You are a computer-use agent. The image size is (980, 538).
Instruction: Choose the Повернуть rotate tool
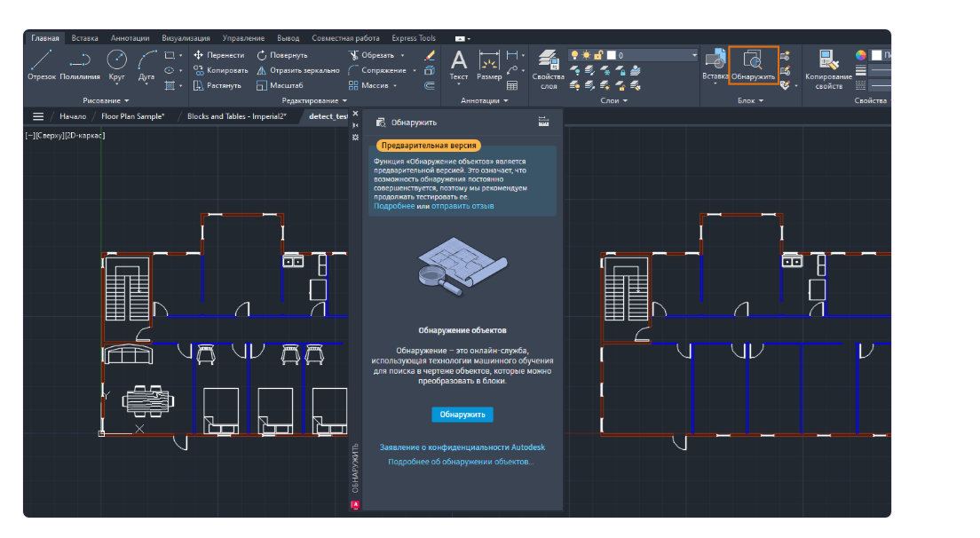(282, 55)
